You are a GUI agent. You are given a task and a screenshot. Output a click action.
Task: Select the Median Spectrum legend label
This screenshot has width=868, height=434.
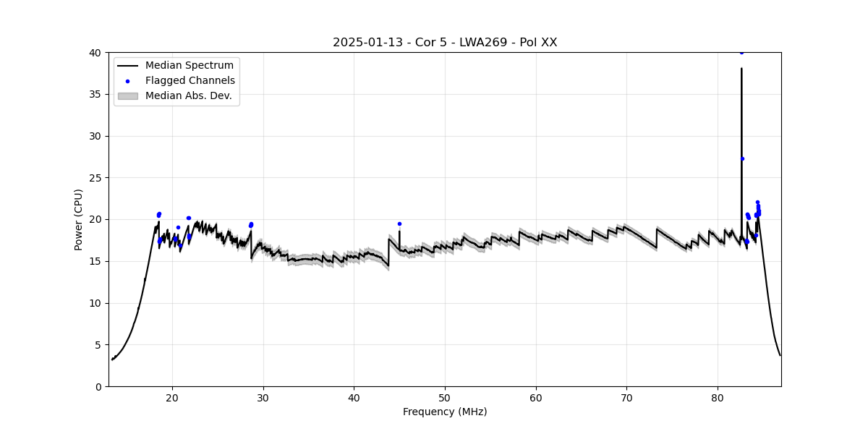click(x=189, y=66)
